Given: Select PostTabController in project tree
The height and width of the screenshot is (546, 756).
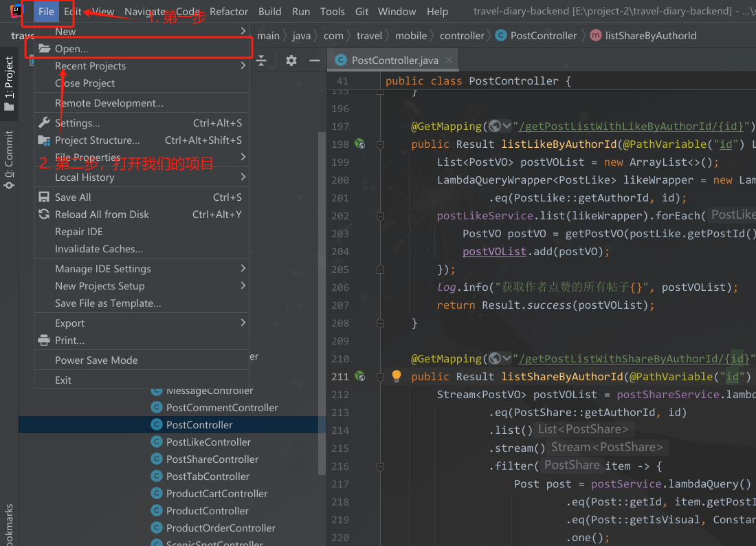Looking at the screenshot, I should coord(208,476).
